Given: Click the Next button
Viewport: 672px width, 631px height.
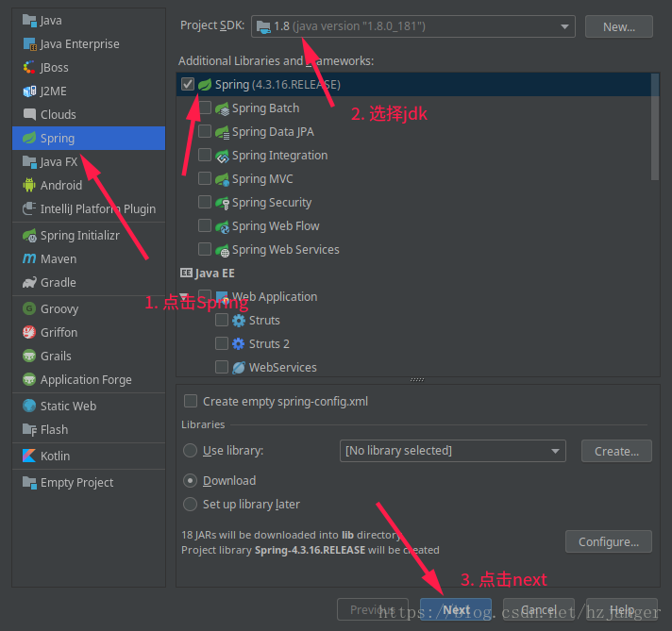Looking at the screenshot, I should point(456,609).
